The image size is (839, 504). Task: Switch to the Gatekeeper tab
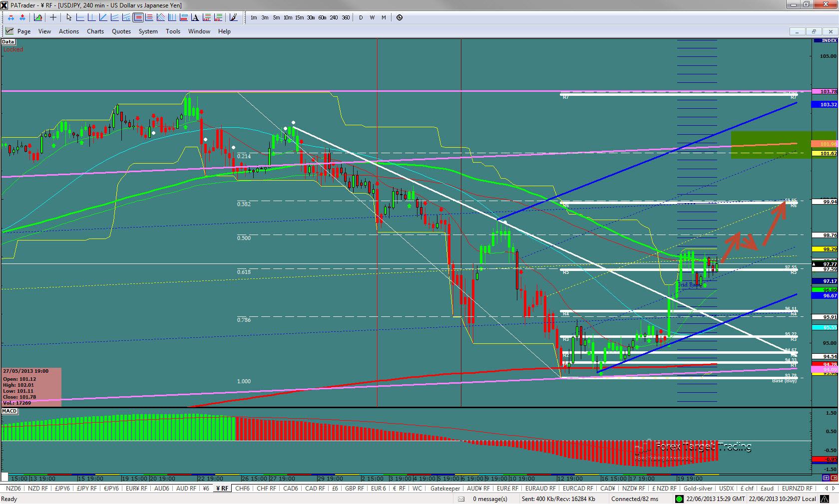(445, 489)
